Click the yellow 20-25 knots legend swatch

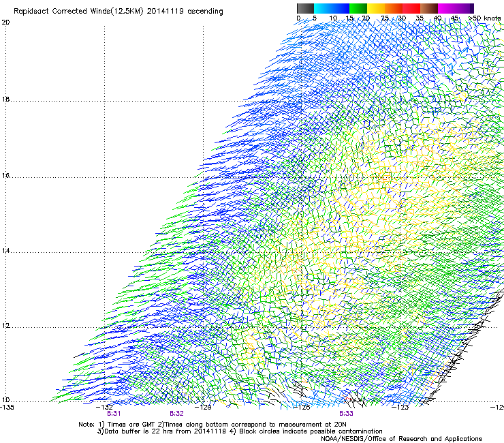click(x=376, y=8)
